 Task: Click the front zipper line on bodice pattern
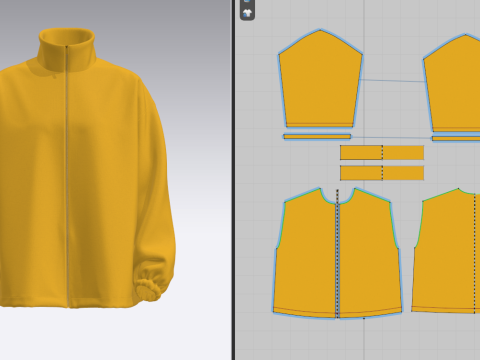337,253
